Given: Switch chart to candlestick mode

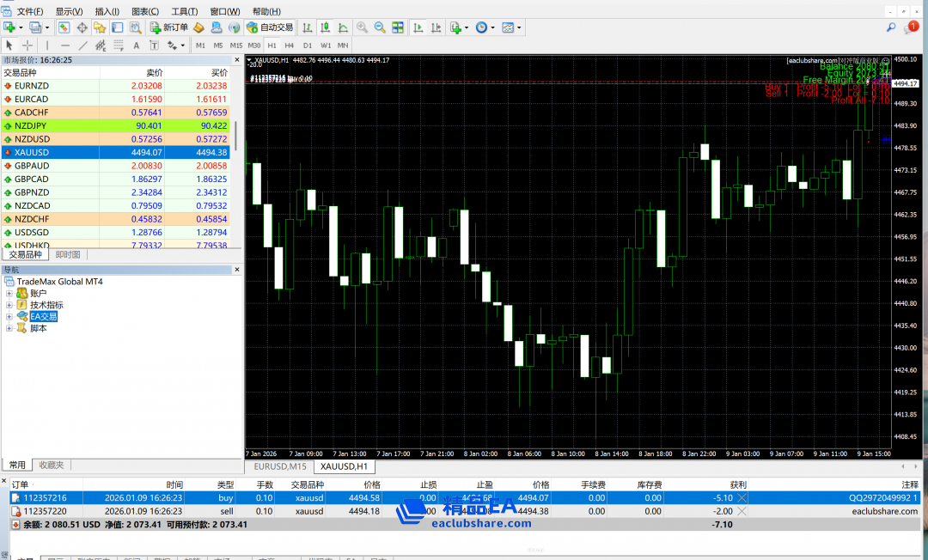Looking at the screenshot, I should pos(325,27).
